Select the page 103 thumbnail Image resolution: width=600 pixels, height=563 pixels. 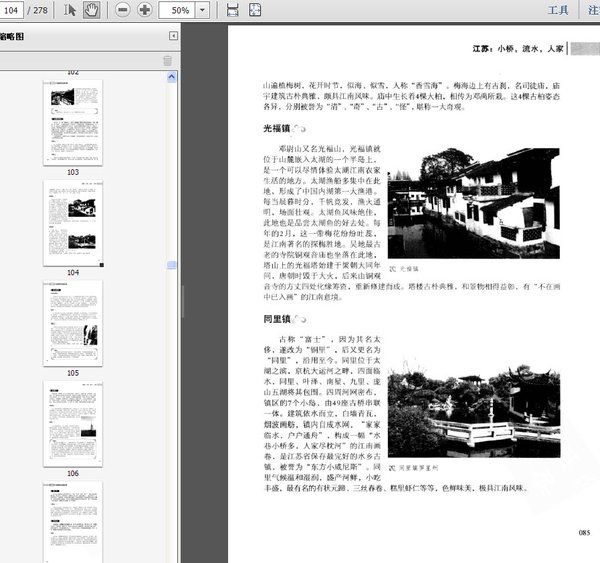coord(73,122)
